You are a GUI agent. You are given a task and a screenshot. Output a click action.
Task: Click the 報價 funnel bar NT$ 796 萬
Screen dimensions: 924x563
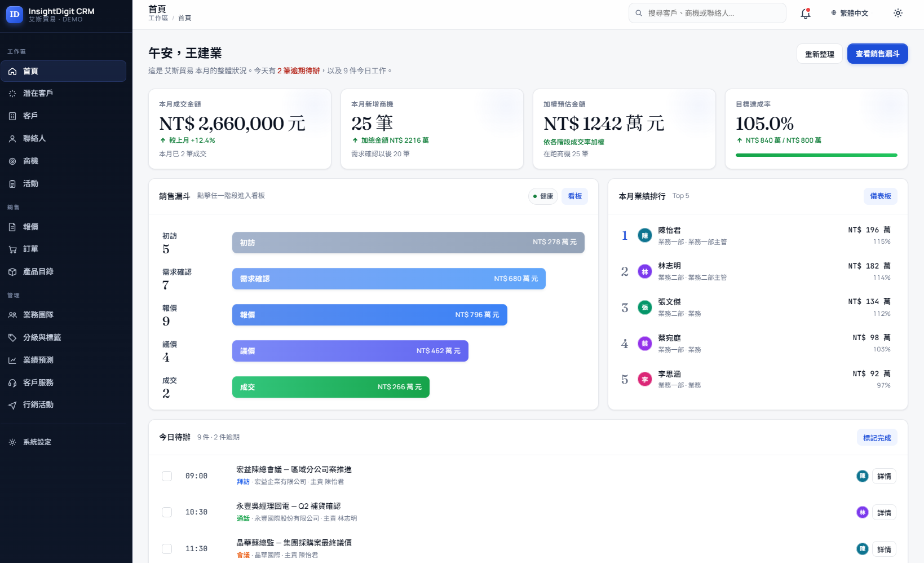[x=370, y=315]
